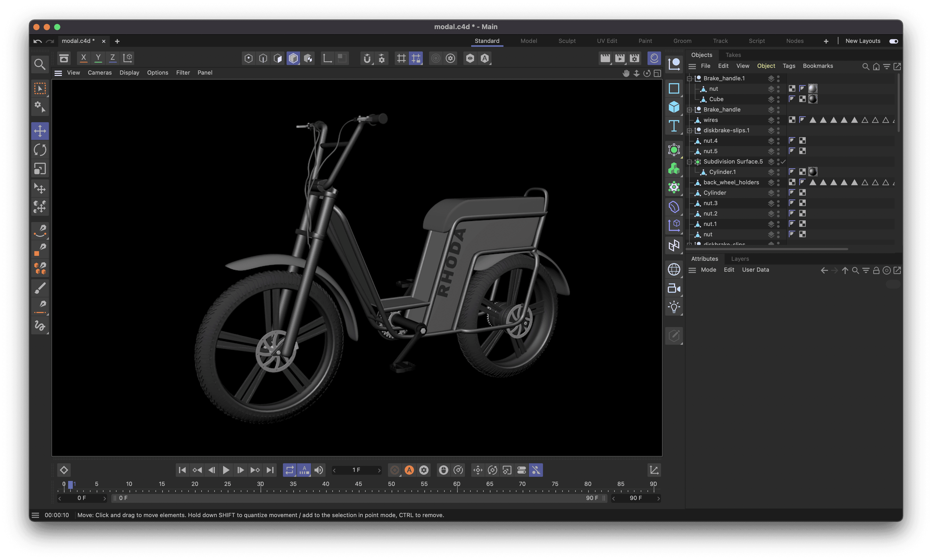Toggle the coordinate system icon
The image size is (932, 560).
pos(127,58)
